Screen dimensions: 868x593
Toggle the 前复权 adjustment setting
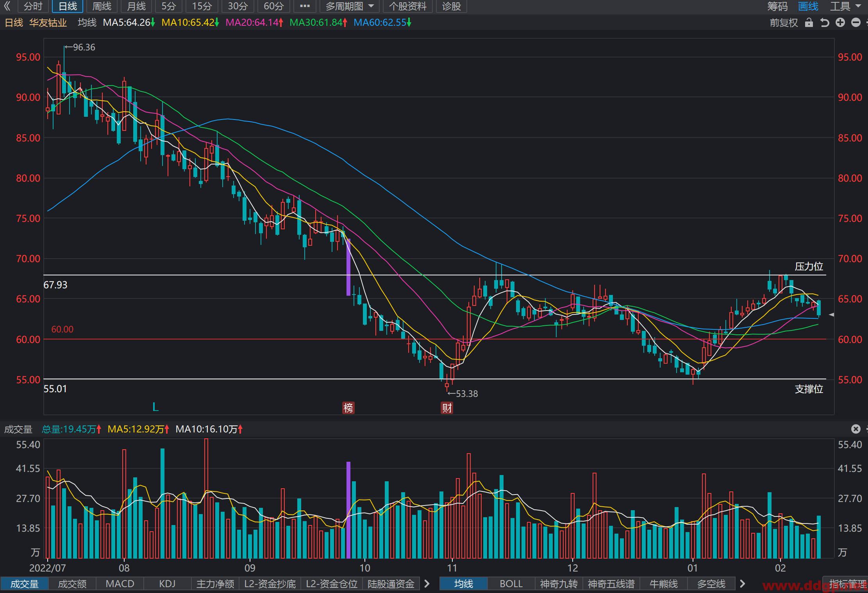[784, 23]
